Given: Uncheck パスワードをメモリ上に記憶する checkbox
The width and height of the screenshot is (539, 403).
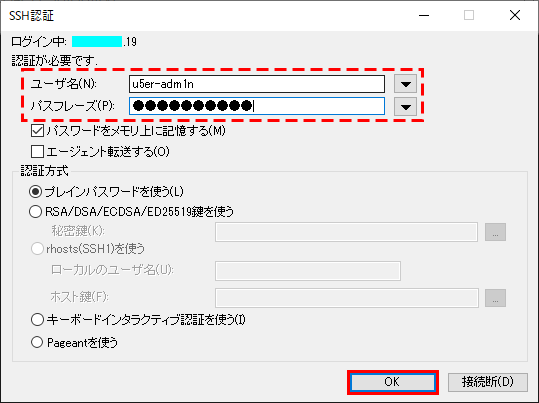Looking at the screenshot, I should click(37, 131).
